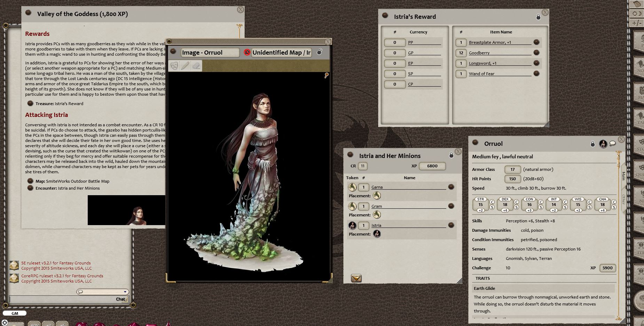
Task: Select the eraser tool in the image window
Action: (196, 66)
